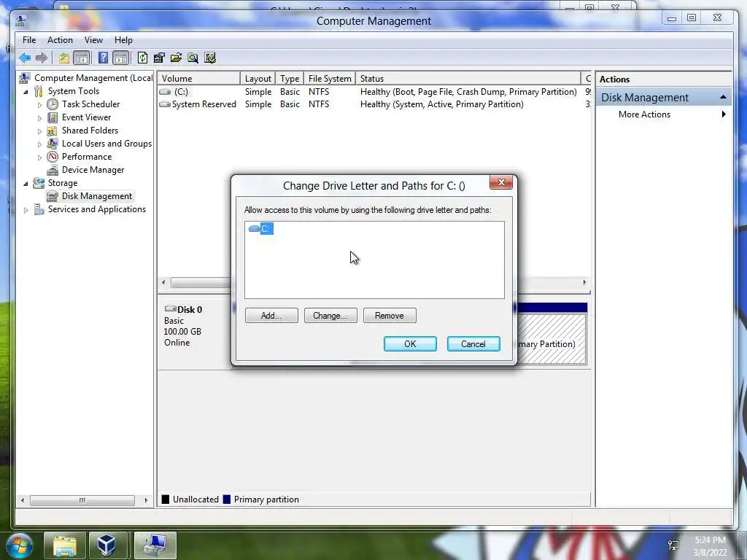Expand the Local Users and Groups node
The image size is (747, 560).
(39, 144)
